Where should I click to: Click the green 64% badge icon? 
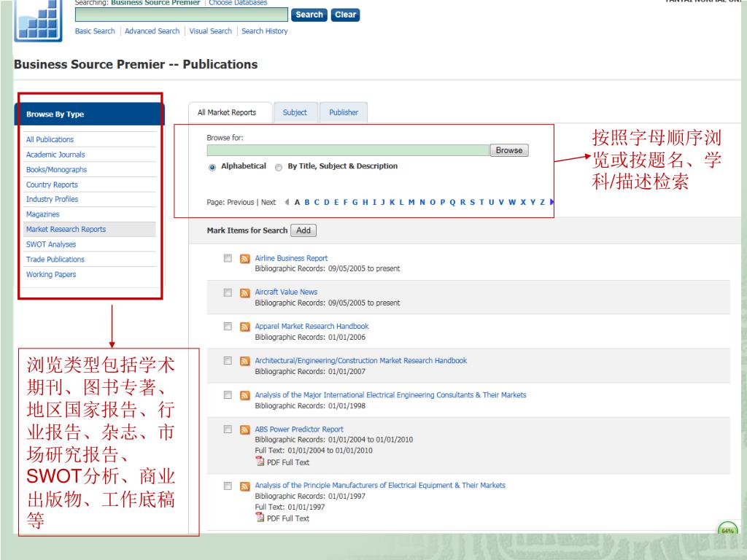click(727, 529)
